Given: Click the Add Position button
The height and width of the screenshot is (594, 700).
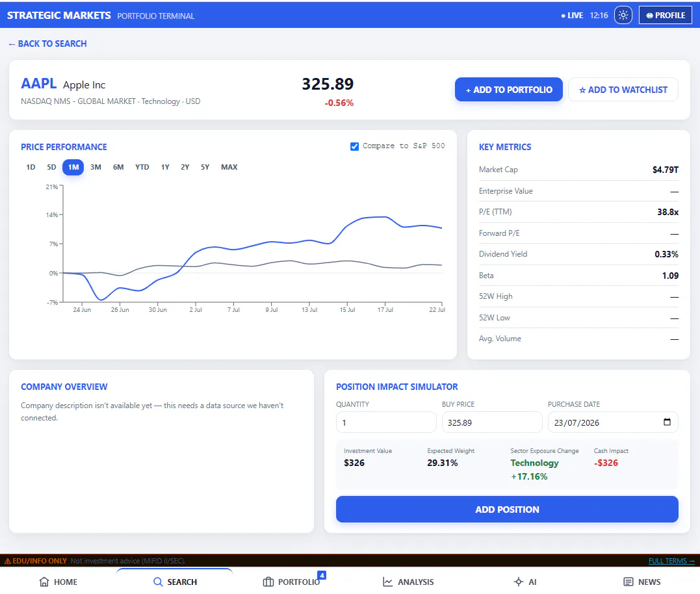Looking at the screenshot, I should coord(507,510).
